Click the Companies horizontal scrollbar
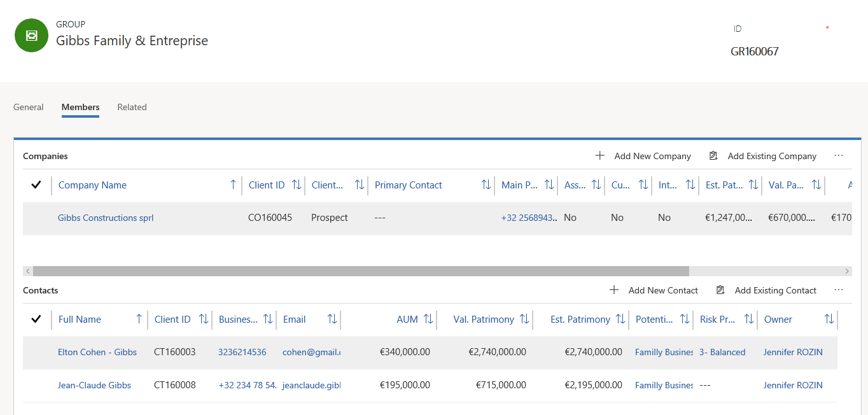 coord(361,271)
